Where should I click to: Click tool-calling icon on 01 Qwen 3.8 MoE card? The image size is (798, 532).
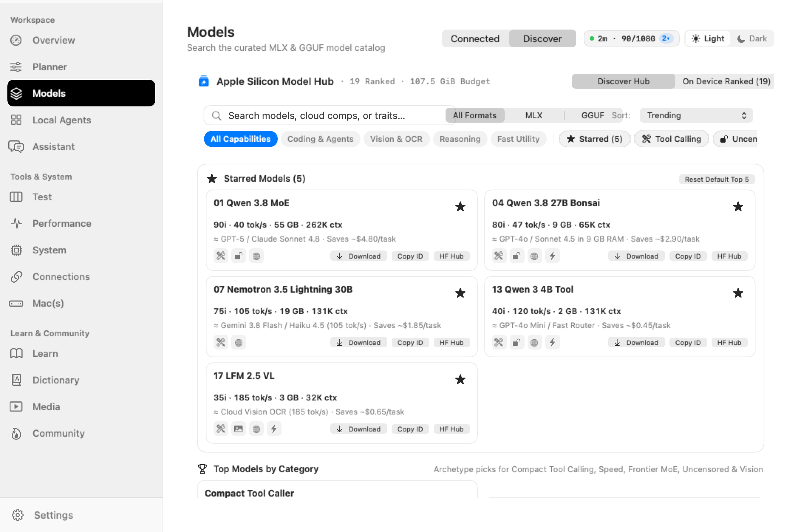pos(221,256)
